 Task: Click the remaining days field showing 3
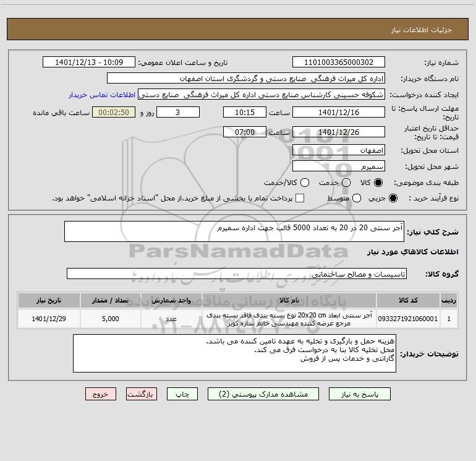[x=178, y=112]
